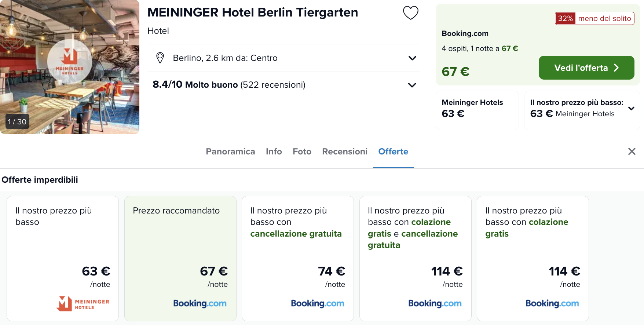The height and width of the screenshot is (325, 644).
Task: Select the Meininger Hotels 63 € price box
Action: (477, 110)
